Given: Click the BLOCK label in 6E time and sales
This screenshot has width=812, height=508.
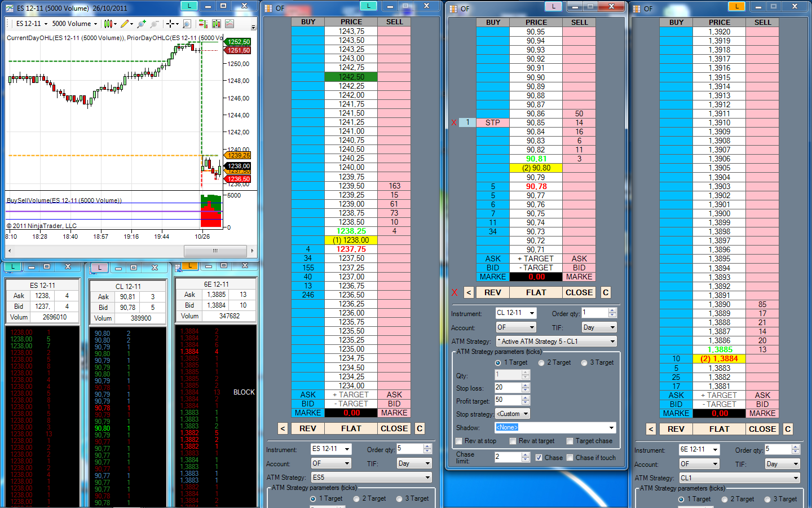Looking at the screenshot, I should (244, 392).
